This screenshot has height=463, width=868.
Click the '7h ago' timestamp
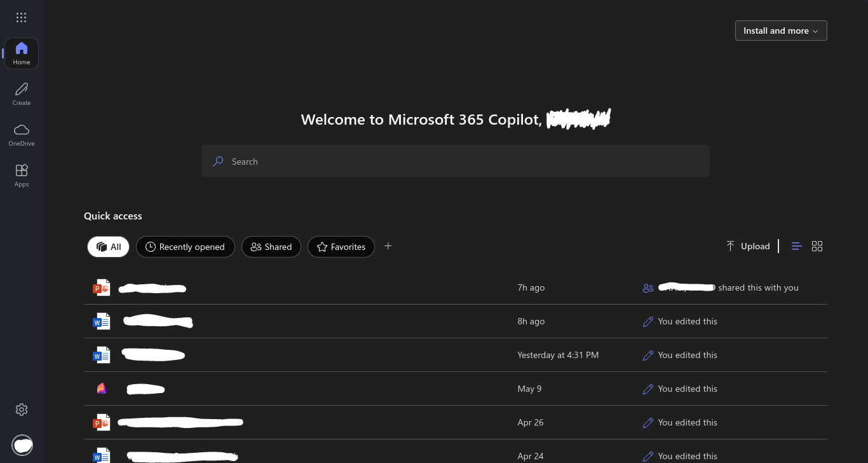[531, 287]
